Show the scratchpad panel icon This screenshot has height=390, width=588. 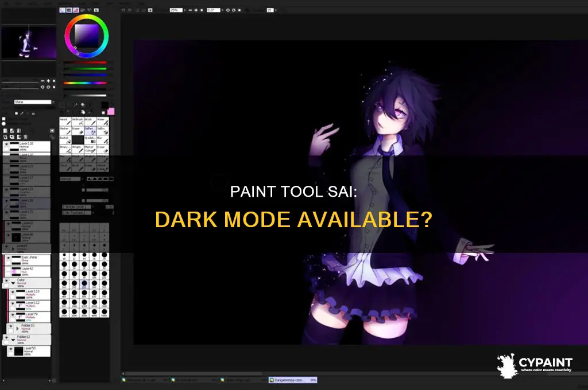click(96, 10)
